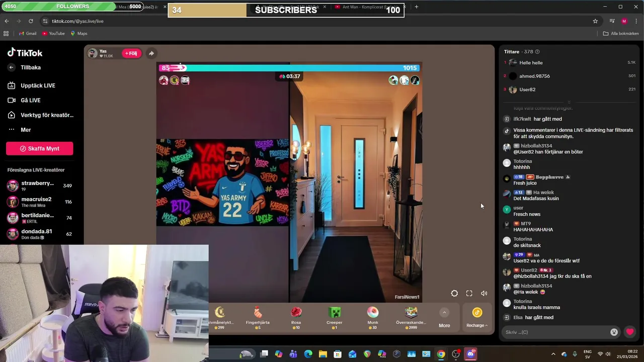Open User82 in viewer ranking
The width and height of the screenshot is (644, 362).
(570, 89)
